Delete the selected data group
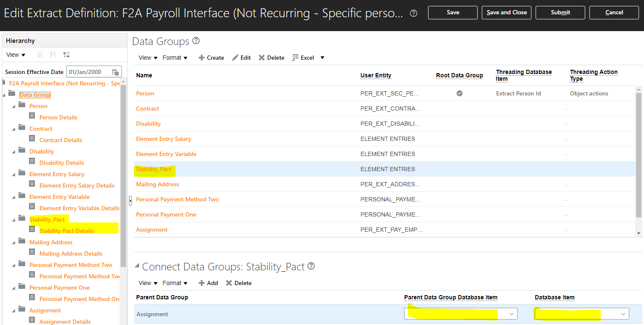This screenshot has height=325, width=644. [271, 58]
